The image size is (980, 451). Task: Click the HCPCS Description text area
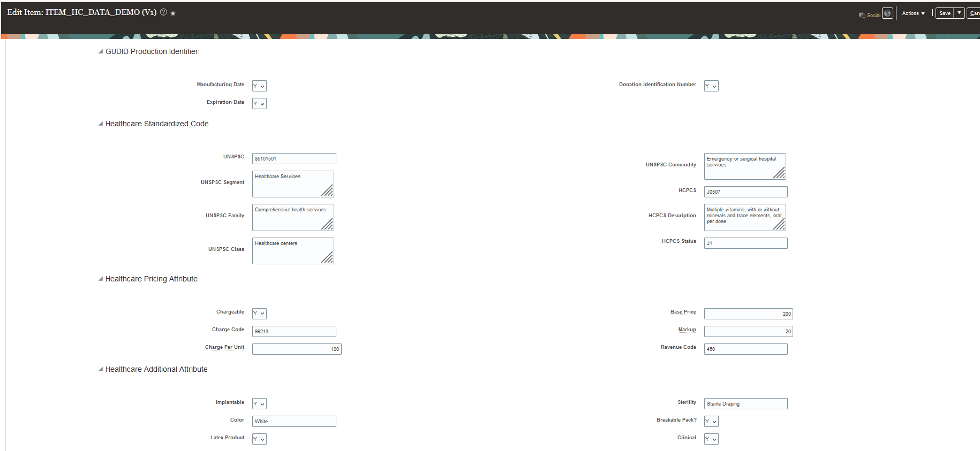coord(745,217)
